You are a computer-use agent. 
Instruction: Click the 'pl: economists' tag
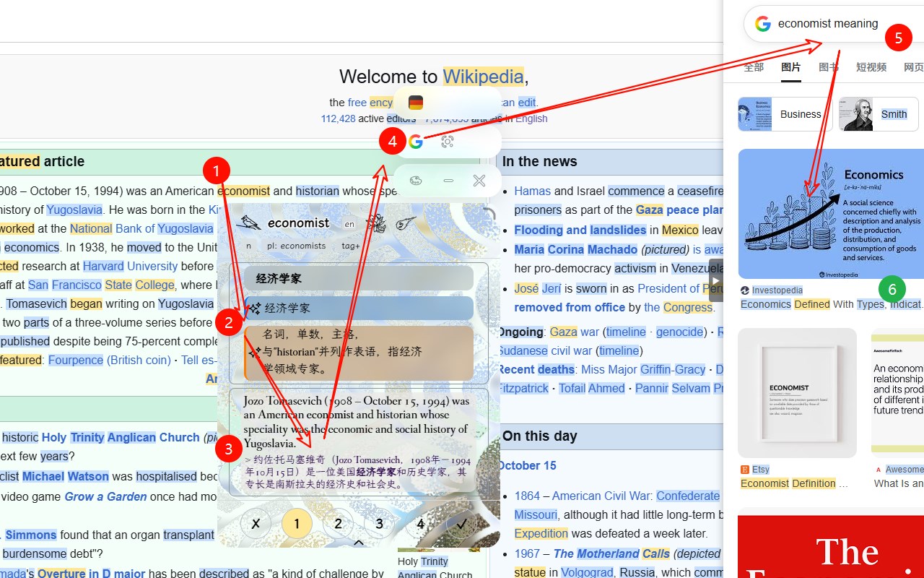click(x=297, y=246)
